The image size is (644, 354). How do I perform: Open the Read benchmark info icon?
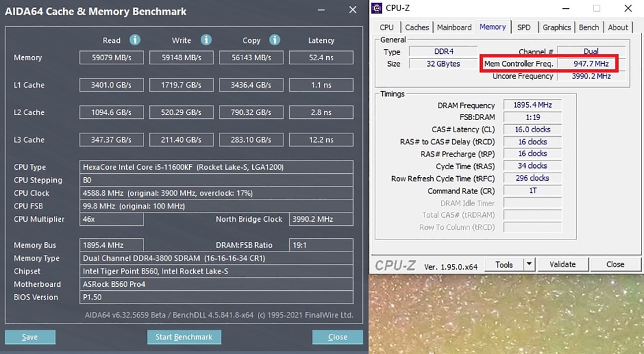click(135, 40)
